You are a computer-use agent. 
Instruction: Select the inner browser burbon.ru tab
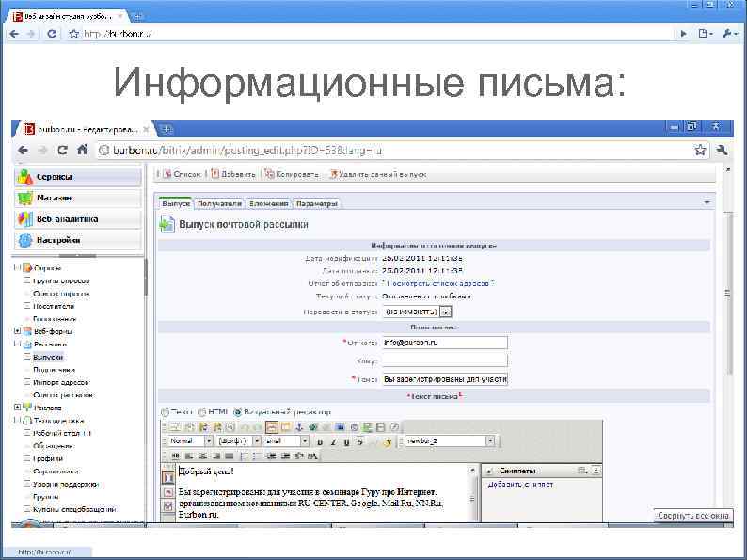point(85,129)
